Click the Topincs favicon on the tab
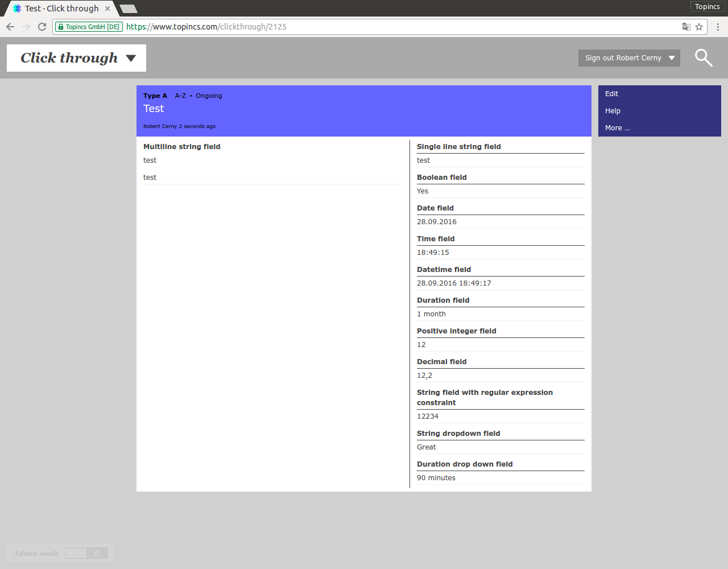 click(17, 9)
